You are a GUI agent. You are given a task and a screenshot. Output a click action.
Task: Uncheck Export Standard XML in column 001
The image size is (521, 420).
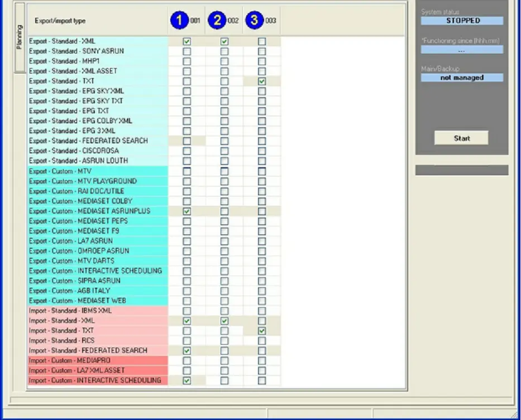point(187,41)
